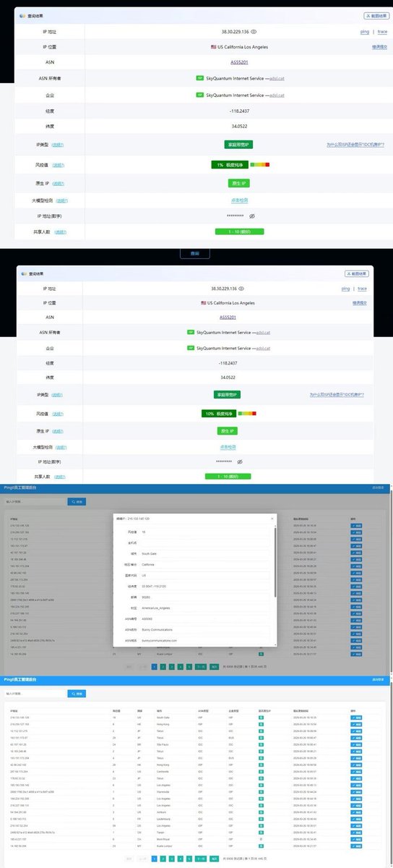Click the 城市 field showing South Gate
Viewport: 393px width, 868px height.
point(205,553)
